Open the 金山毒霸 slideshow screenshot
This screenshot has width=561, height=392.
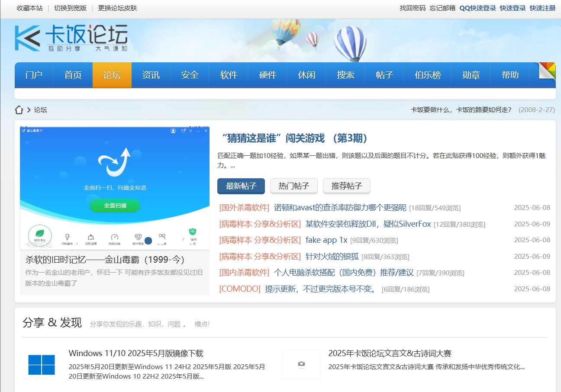pyautogui.click(x=115, y=188)
